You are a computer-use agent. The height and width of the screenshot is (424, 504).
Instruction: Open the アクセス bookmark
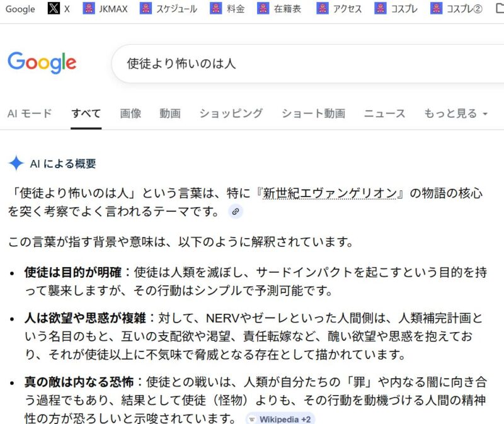pos(340,9)
